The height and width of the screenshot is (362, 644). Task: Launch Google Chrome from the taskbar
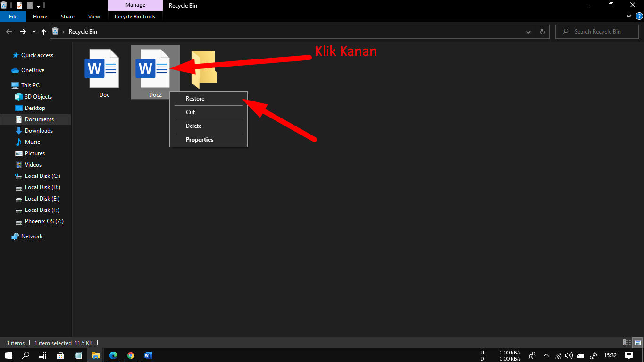[x=131, y=355]
